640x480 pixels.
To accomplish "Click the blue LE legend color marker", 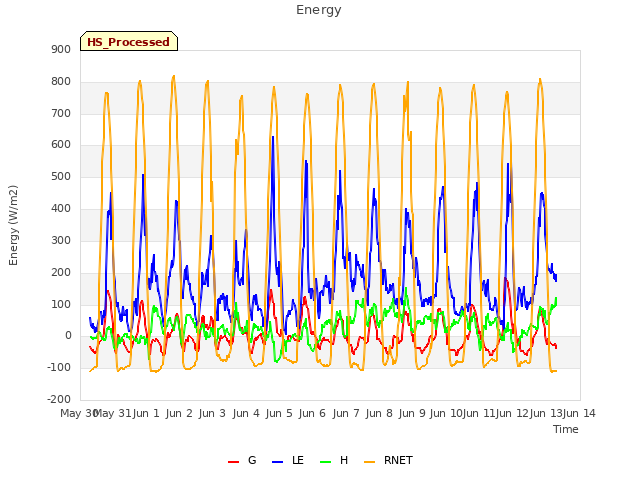I will 277,462.
